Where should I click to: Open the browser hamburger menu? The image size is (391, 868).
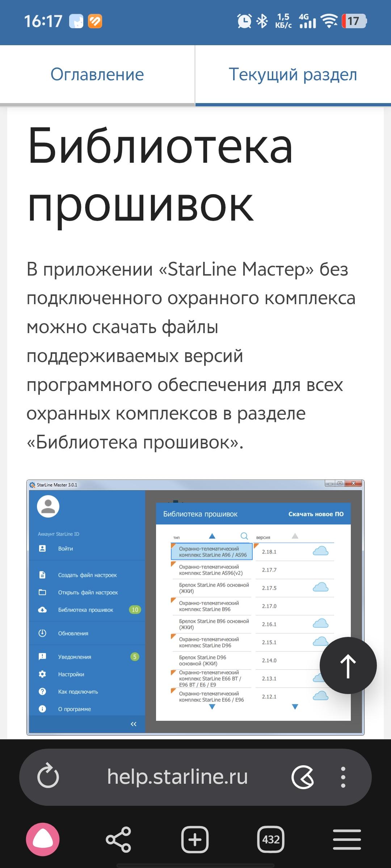(x=347, y=839)
